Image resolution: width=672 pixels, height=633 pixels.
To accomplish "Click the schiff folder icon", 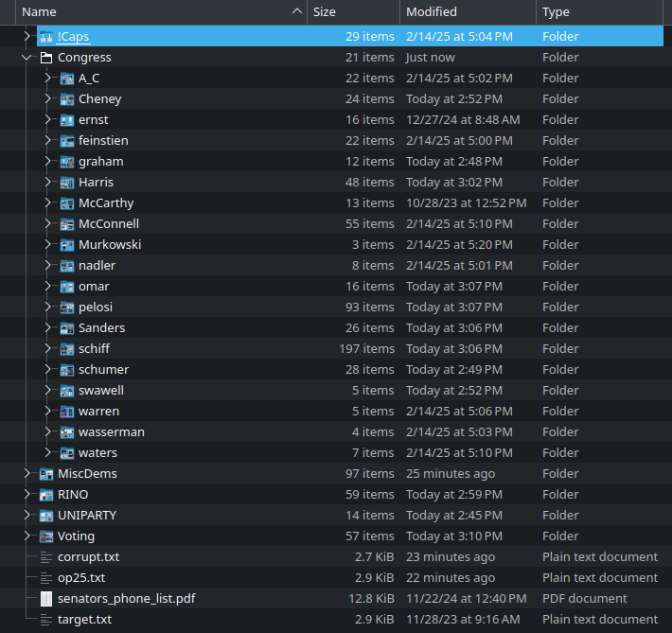I will [67, 349].
